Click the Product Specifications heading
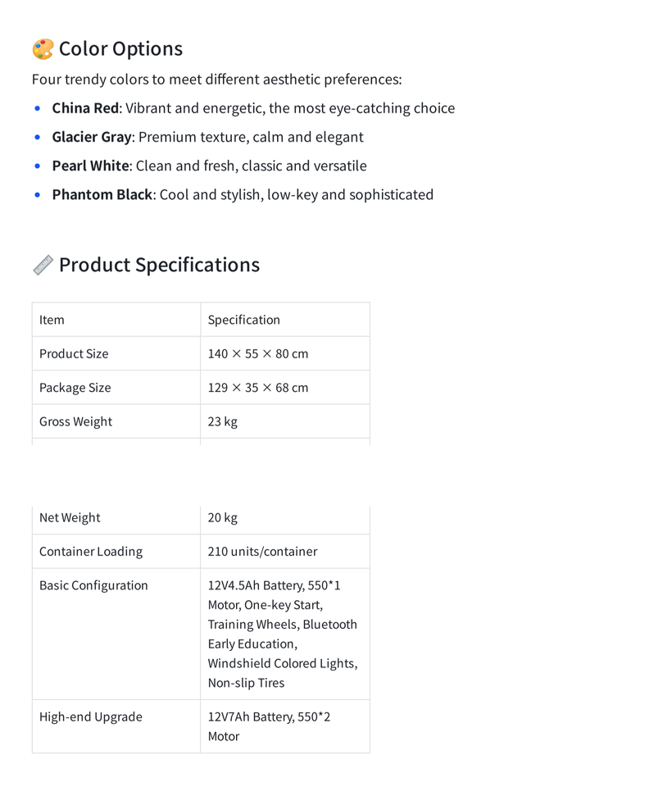Viewport: 672px width, 787px height. coord(159,265)
